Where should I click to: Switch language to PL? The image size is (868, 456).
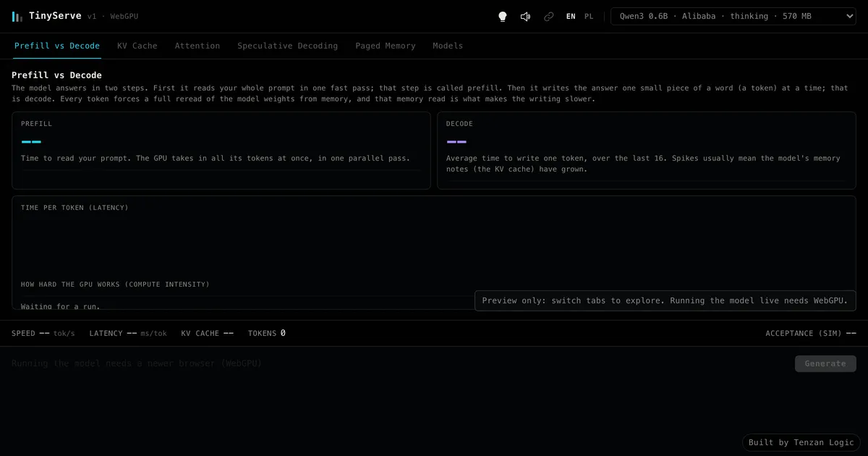tap(589, 16)
